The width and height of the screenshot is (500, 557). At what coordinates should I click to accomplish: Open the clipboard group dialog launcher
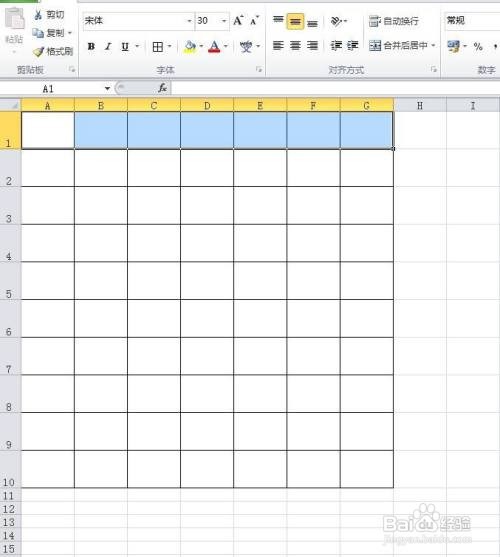(x=72, y=69)
